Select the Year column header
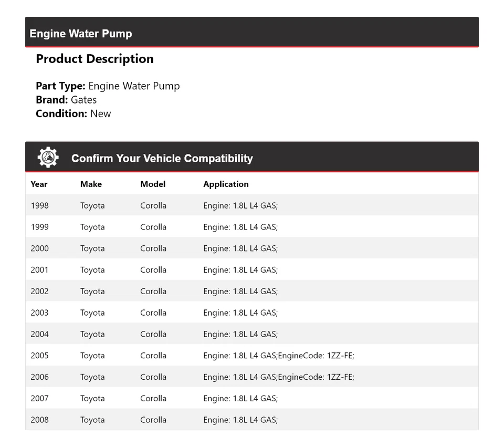This screenshot has height=447, width=504. [x=39, y=184]
